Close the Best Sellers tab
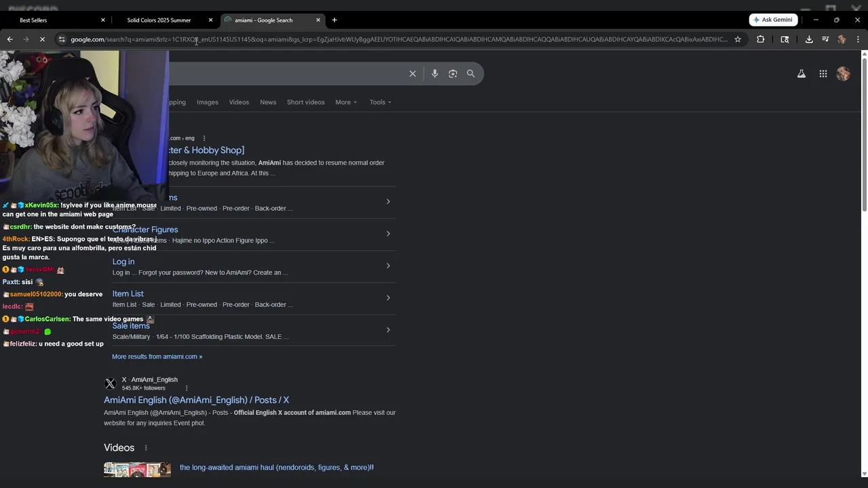The width and height of the screenshot is (868, 488). coord(103,20)
